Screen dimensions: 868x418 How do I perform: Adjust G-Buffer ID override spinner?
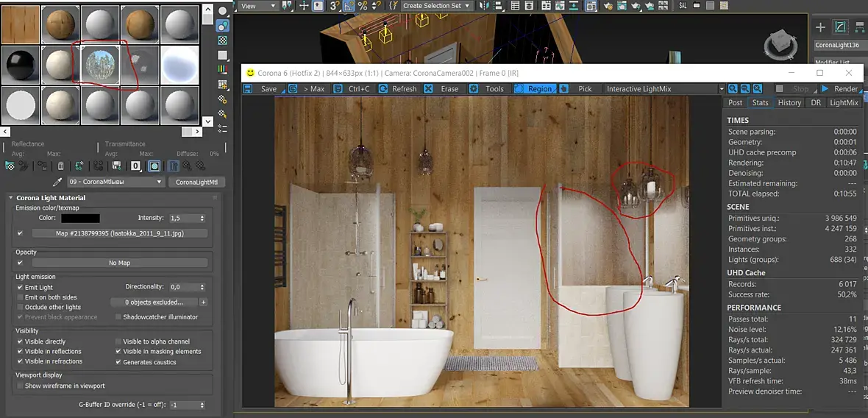(x=202, y=405)
